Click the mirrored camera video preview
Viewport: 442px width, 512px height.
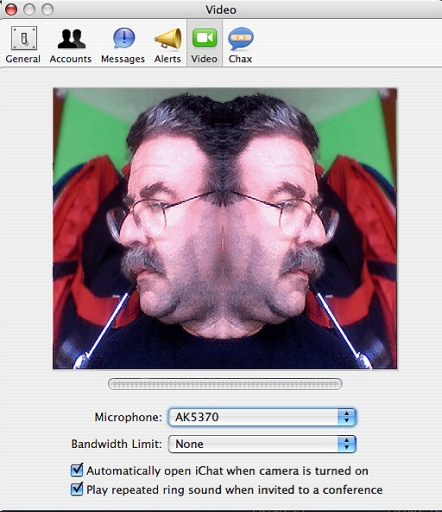(225, 228)
